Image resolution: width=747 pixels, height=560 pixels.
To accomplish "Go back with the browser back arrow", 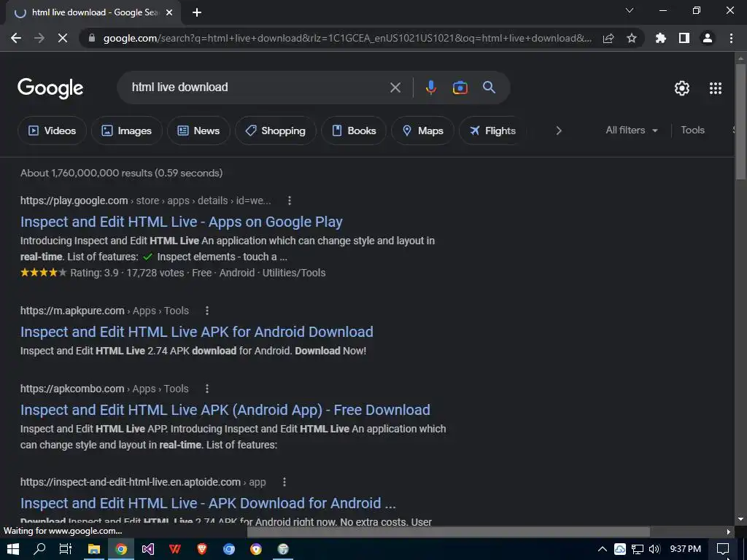I will (16, 38).
